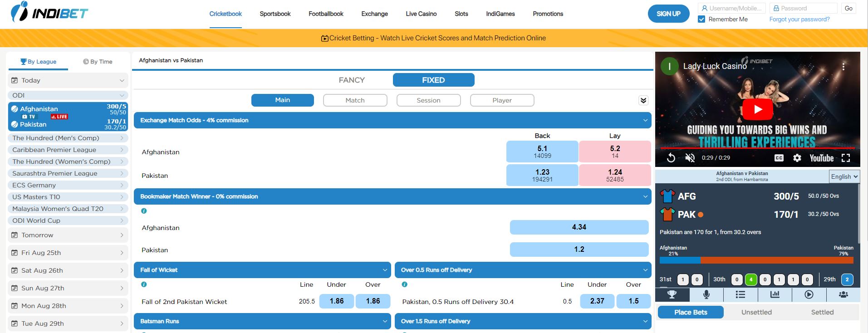Open the video on YouTube logo
The width and height of the screenshot is (868, 333).
click(x=822, y=158)
